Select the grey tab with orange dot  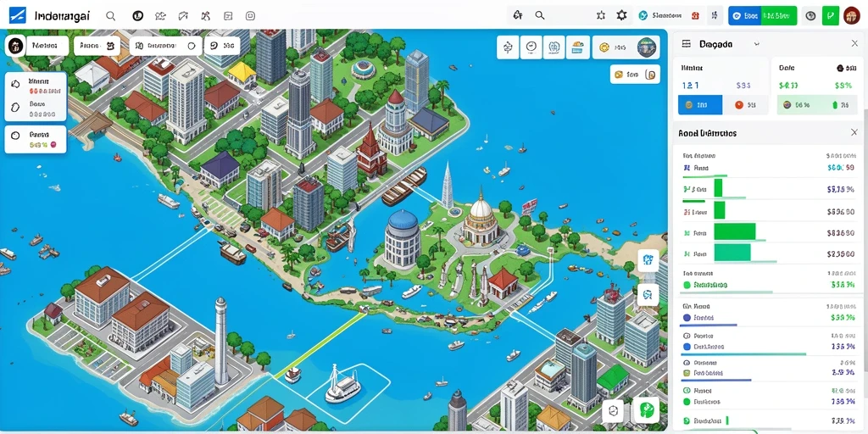point(745,104)
